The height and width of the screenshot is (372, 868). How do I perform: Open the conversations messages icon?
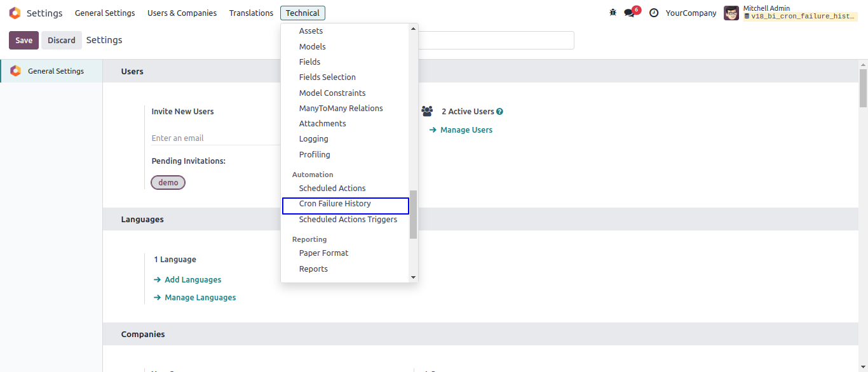(629, 13)
